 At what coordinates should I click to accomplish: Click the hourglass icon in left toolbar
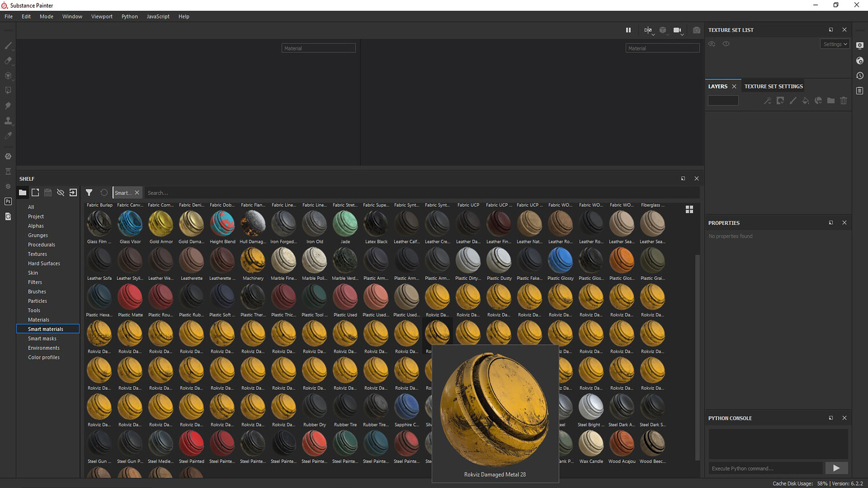8,172
